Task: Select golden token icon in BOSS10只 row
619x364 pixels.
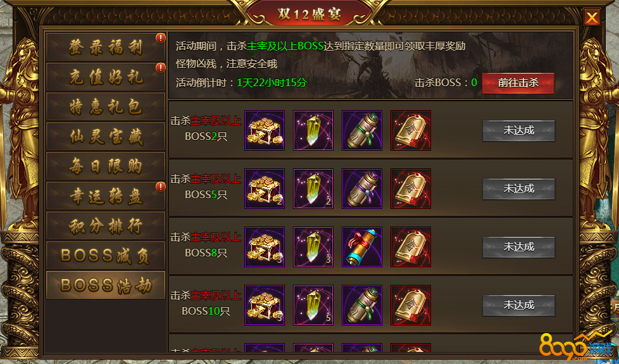Action: click(x=411, y=305)
